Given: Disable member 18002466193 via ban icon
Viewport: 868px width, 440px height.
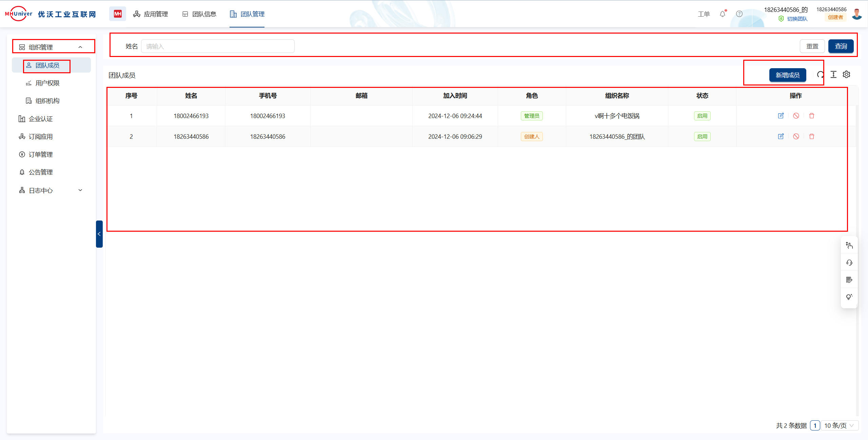Looking at the screenshot, I should (x=796, y=116).
